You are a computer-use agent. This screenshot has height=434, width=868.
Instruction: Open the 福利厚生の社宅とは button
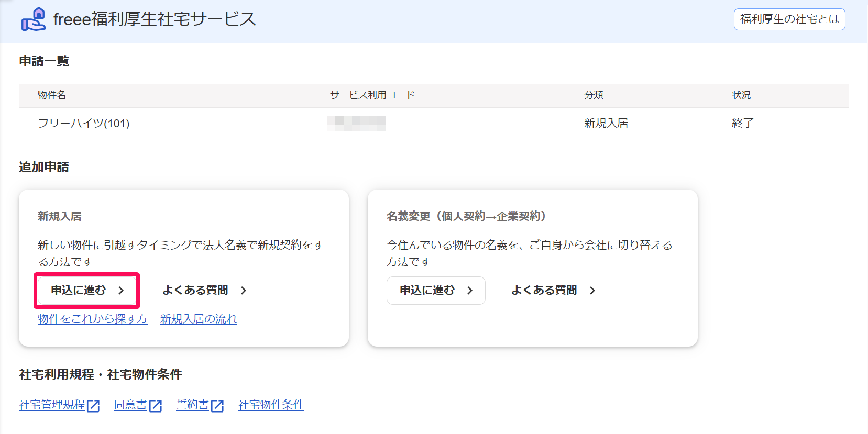789,19
